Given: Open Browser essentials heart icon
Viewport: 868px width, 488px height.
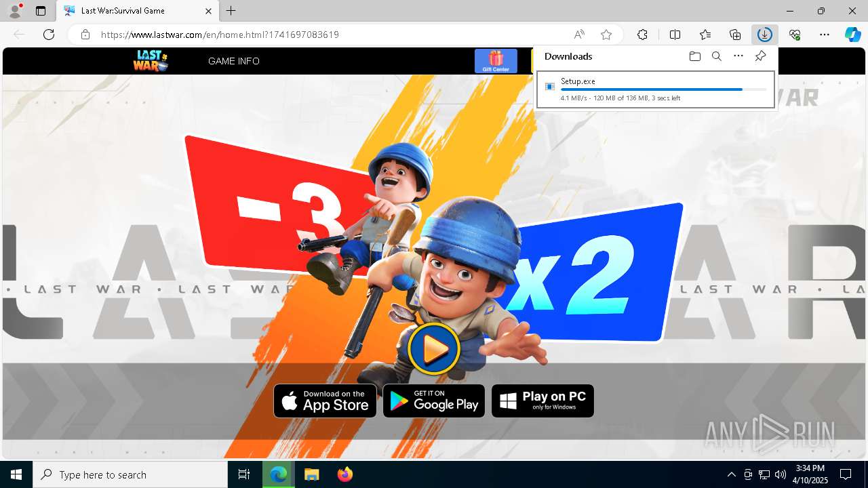Looking at the screenshot, I should (x=795, y=35).
